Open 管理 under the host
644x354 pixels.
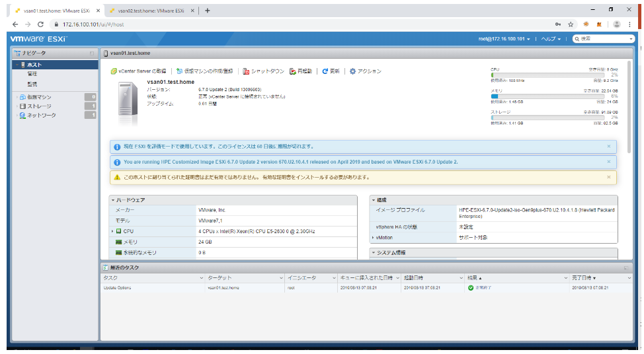point(32,74)
